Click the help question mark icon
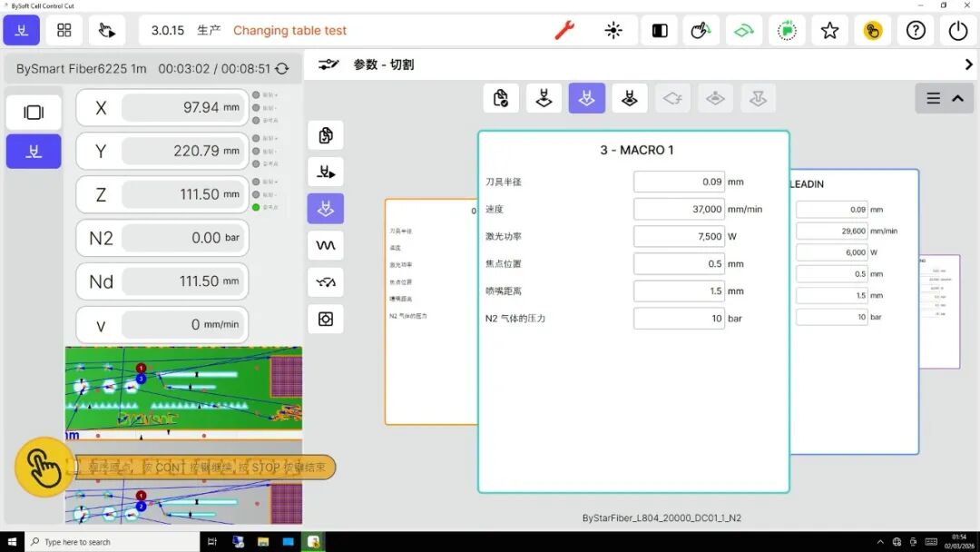 [916, 30]
